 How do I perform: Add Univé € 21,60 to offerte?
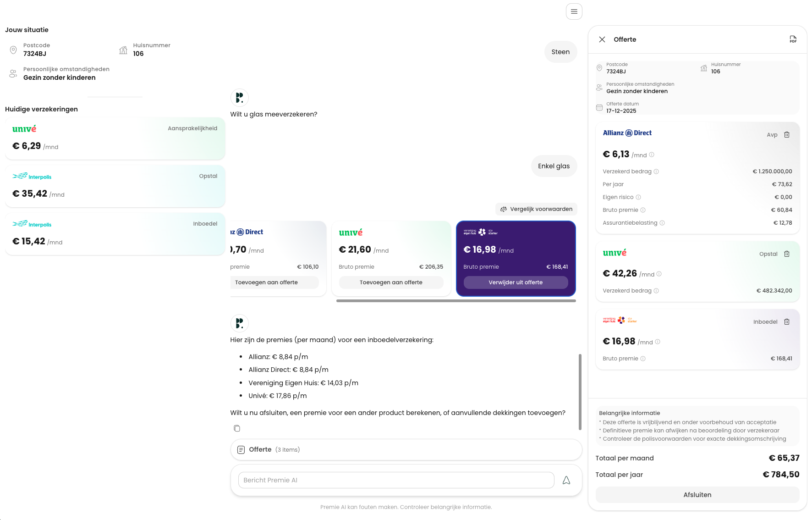[x=391, y=282]
